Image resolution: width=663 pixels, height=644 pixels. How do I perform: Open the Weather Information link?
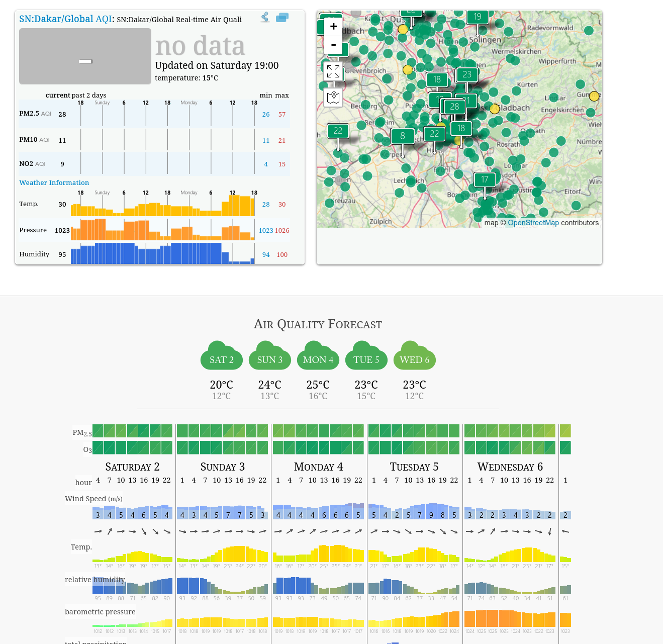(x=54, y=183)
